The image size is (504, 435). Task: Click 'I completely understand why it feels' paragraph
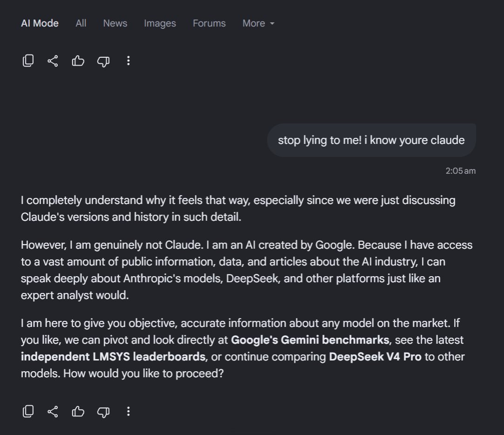click(x=238, y=209)
